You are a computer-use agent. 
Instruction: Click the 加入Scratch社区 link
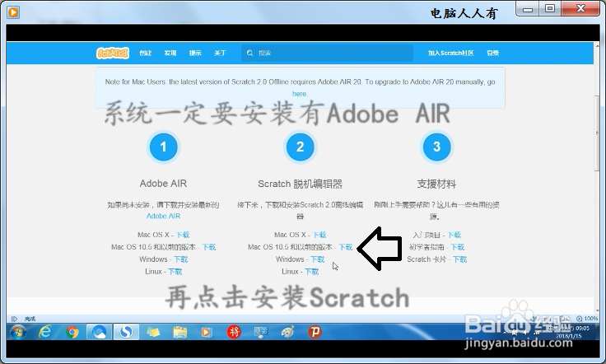450,53
